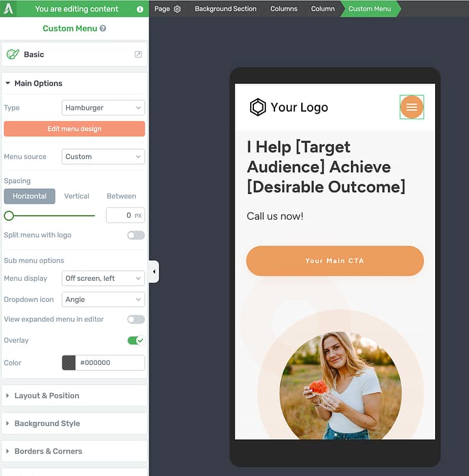469x476 pixels.
Task: Toggle View expanded menu in editor switch
Action: tap(136, 320)
